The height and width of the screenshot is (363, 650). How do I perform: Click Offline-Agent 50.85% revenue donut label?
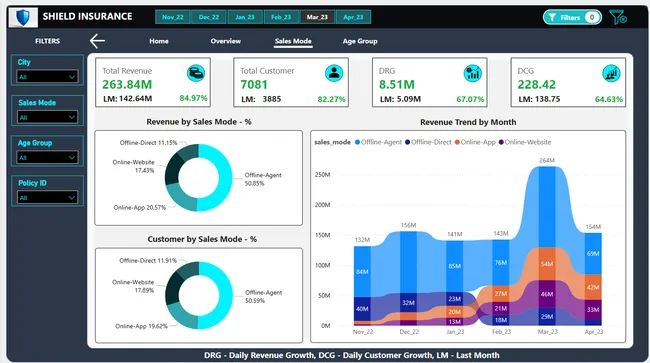point(263,179)
